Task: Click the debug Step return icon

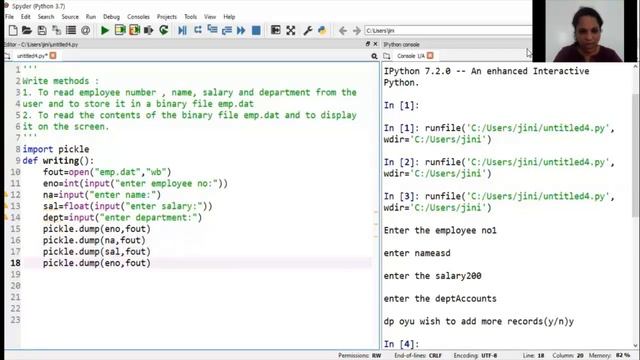Action: [x=227, y=30]
